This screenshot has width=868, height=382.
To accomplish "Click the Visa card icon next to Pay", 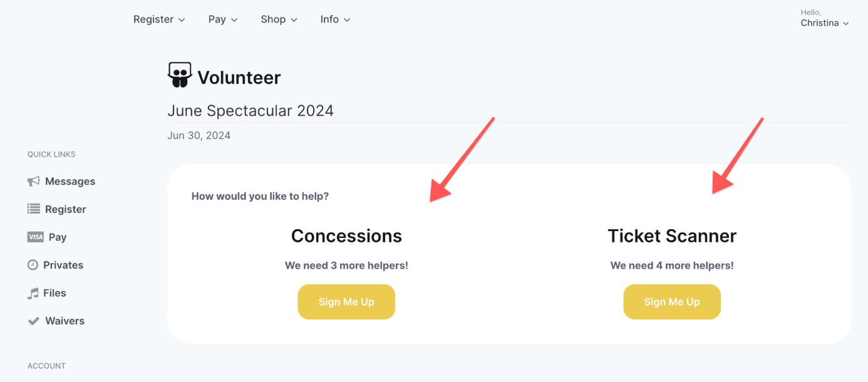I will 35,237.
